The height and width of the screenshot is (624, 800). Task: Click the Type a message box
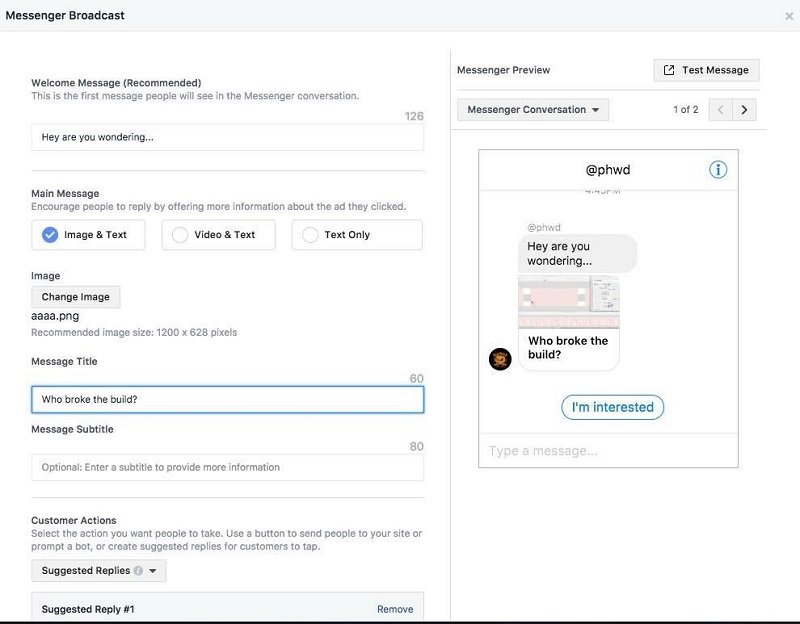608,451
